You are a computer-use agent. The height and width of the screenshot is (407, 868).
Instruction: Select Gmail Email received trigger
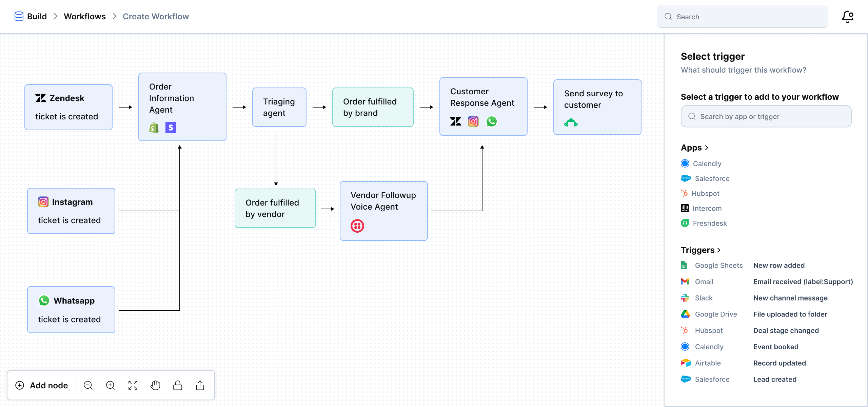pos(803,282)
